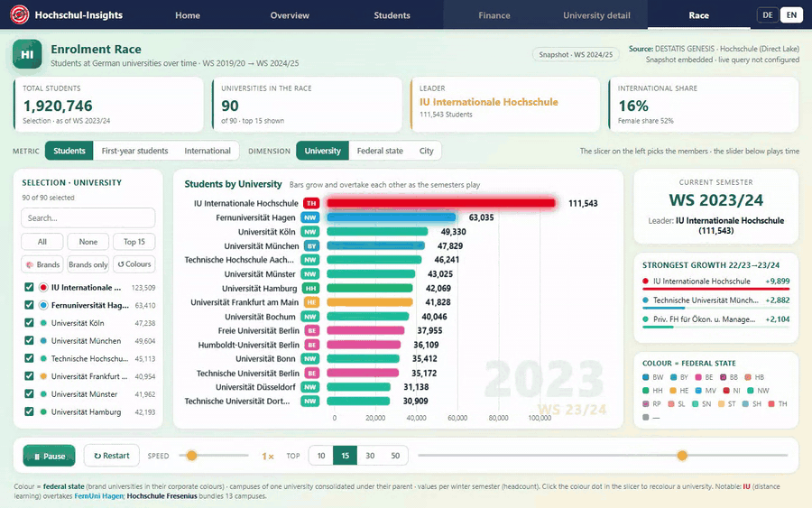Viewport: 812px width, 508px height.
Task: Click the speed slider handle
Action: pos(191,456)
